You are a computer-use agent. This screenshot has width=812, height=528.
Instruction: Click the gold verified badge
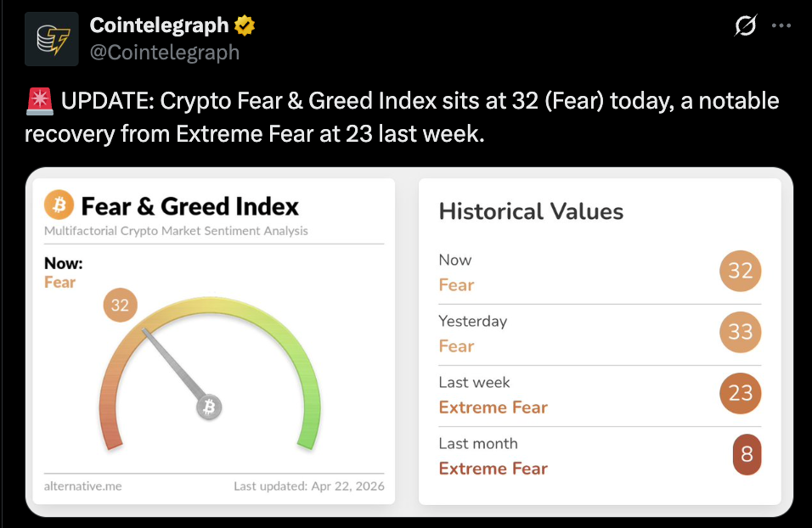click(x=245, y=26)
